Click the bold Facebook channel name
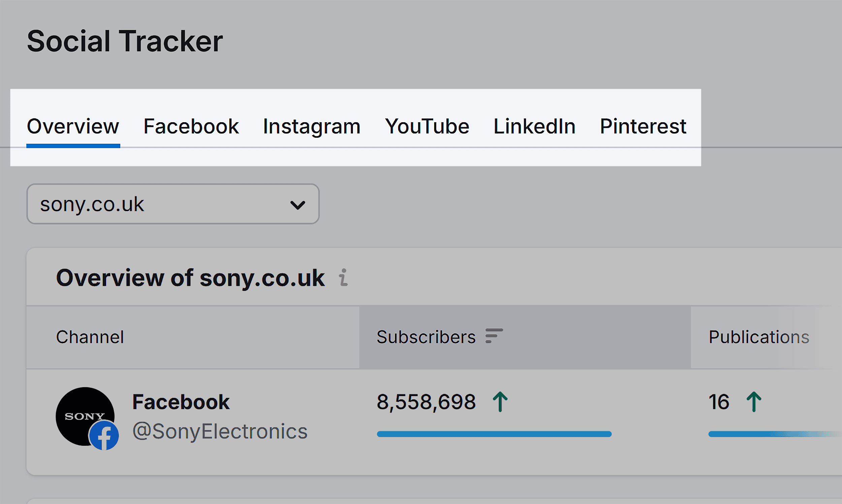 [181, 402]
